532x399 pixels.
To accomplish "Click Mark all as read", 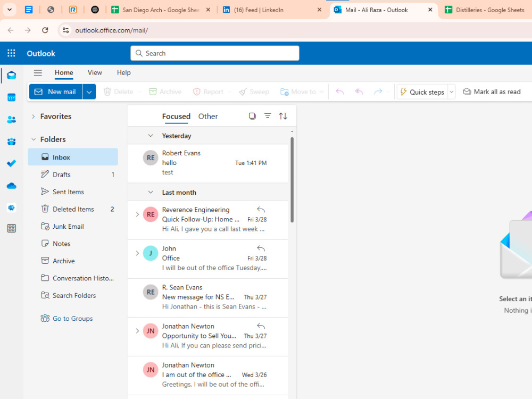I will click(x=492, y=92).
